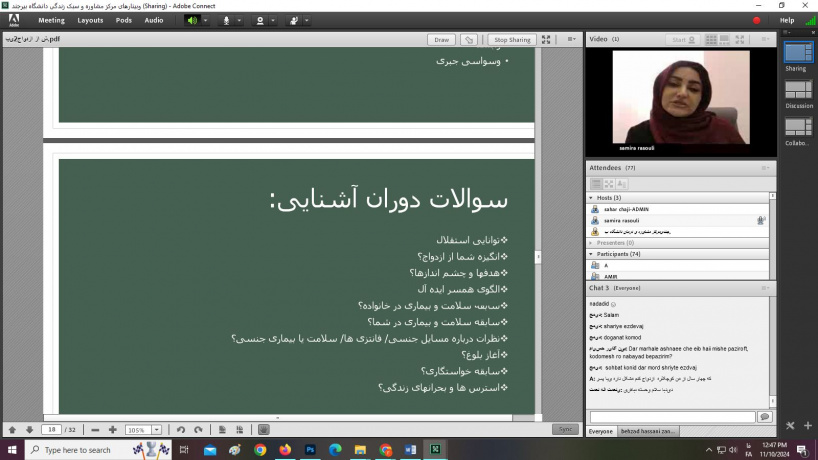Open the Meeting menu
818x460 pixels.
[x=51, y=20]
